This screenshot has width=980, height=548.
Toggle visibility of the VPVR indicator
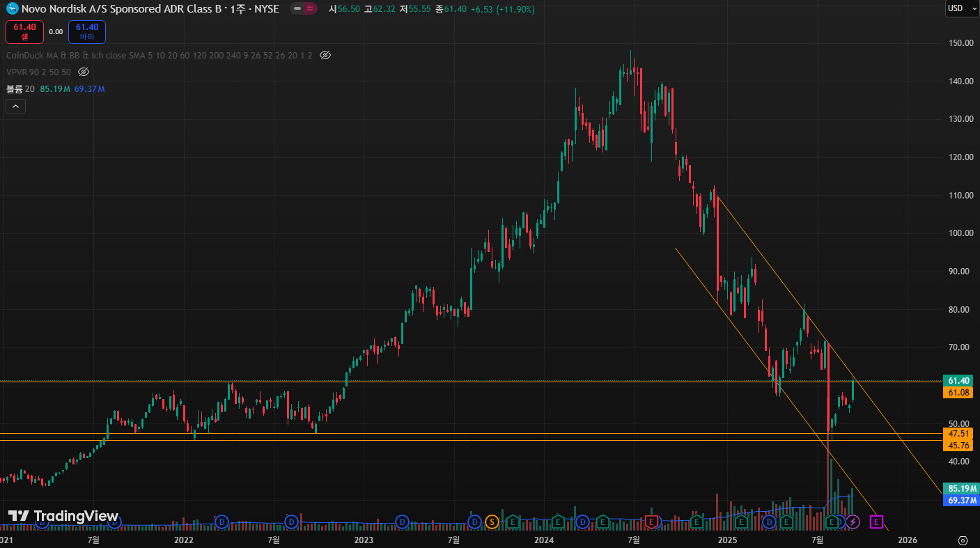84,72
